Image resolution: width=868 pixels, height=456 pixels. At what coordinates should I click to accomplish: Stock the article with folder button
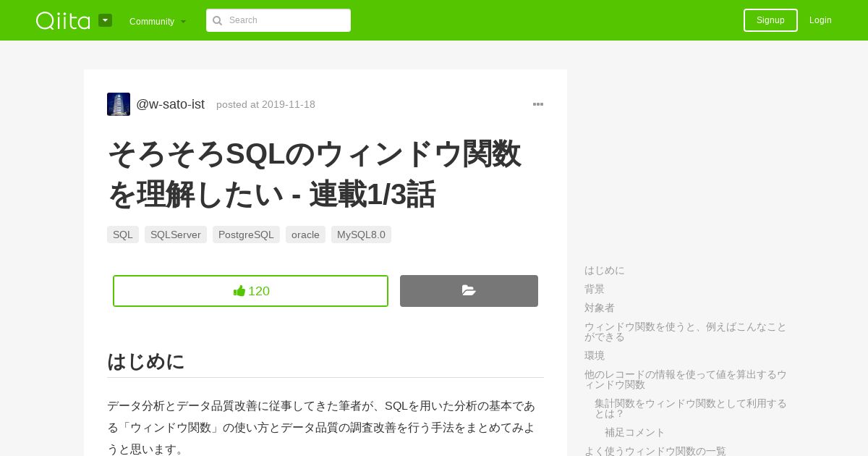pyautogui.click(x=469, y=291)
